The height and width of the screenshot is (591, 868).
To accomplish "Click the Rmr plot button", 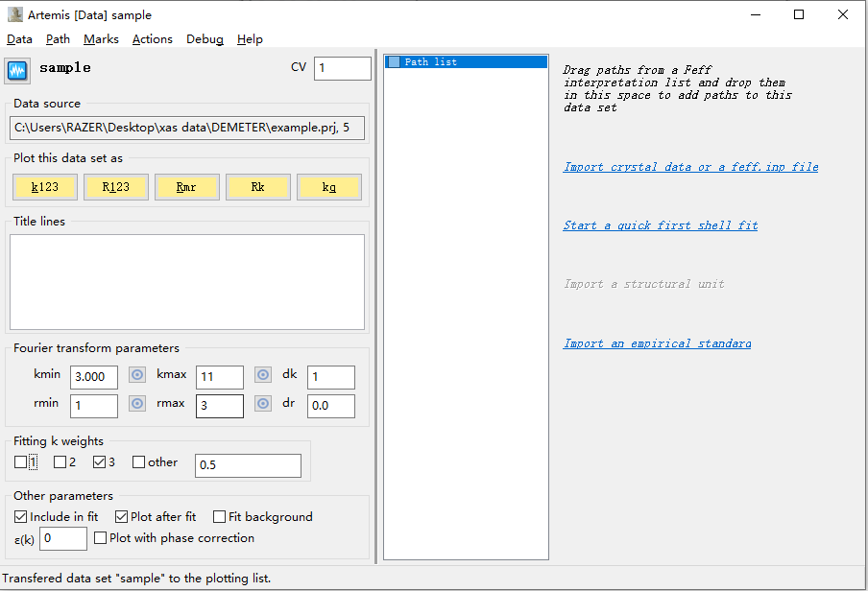I will coord(186,187).
